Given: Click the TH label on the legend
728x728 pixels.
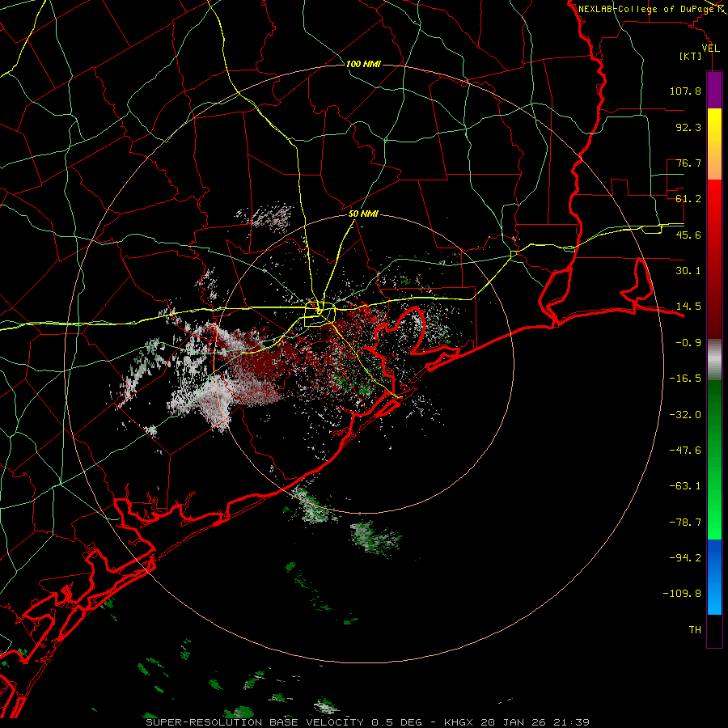Looking at the screenshot, I should click(x=695, y=630).
